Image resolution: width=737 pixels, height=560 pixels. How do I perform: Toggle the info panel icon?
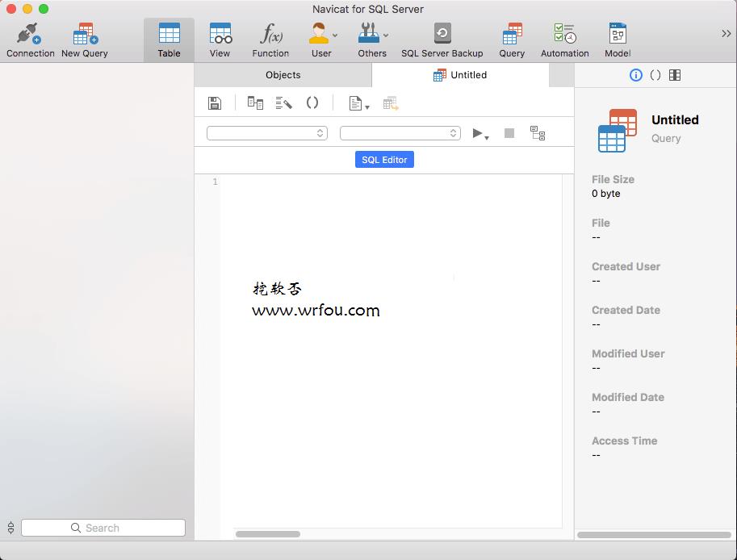click(x=635, y=75)
